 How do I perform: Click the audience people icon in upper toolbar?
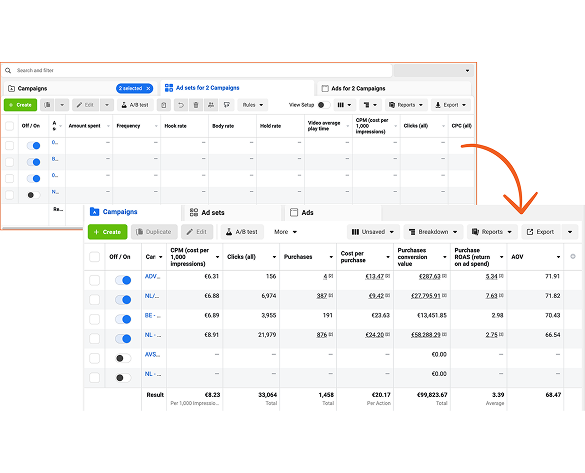click(211, 105)
